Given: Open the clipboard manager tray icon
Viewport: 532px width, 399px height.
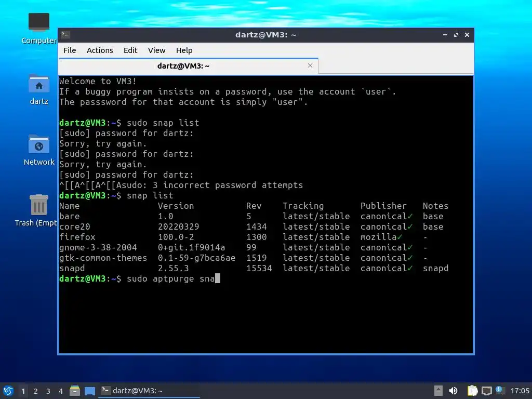Looking at the screenshot, I should 472,391.
